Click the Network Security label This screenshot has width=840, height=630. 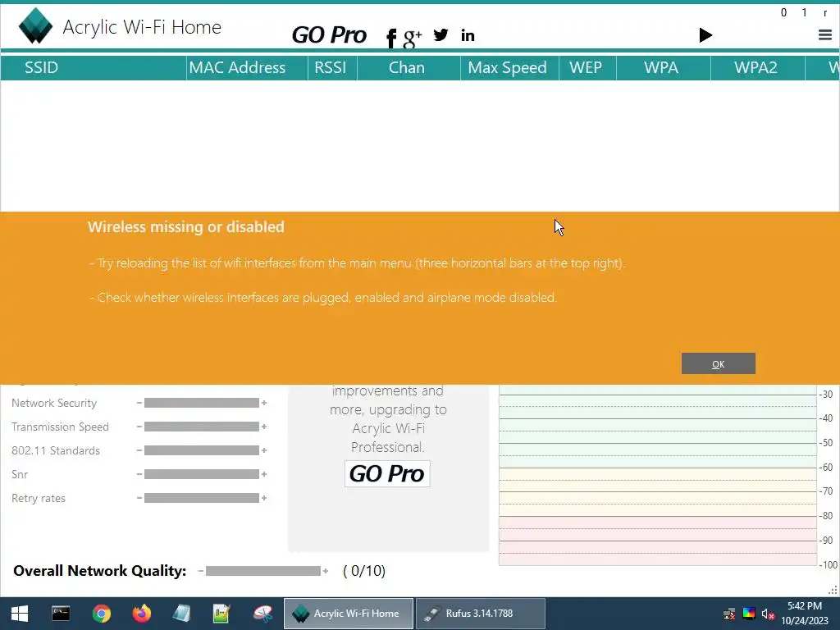(54, 403)
